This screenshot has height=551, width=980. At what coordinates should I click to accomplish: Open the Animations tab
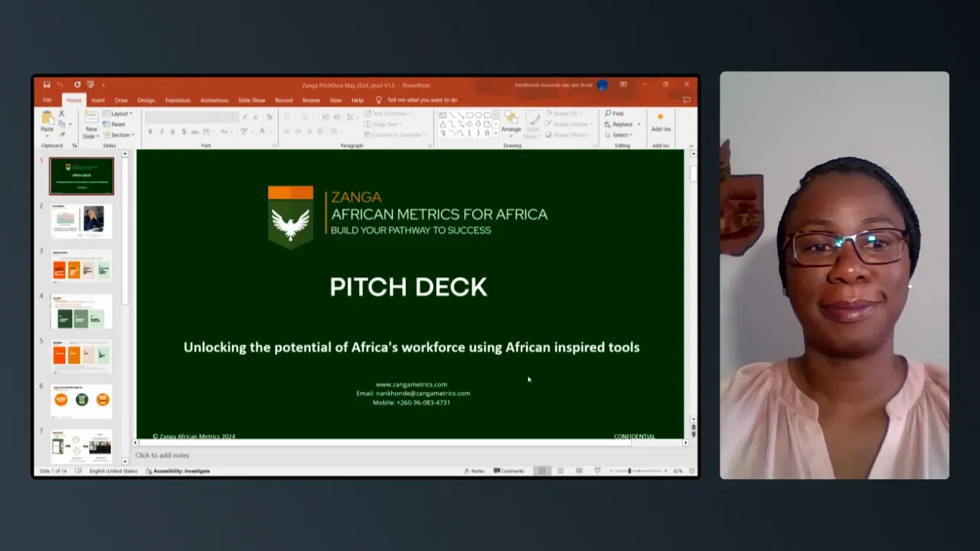(x=214, y=100)
